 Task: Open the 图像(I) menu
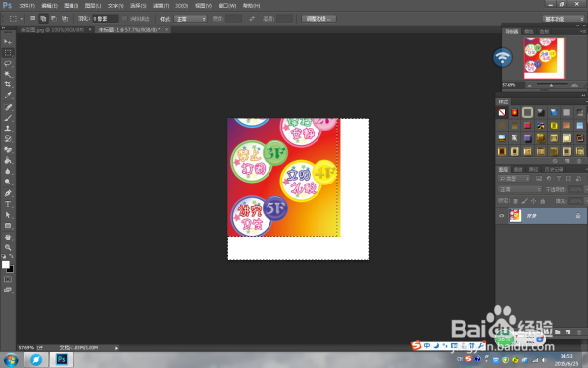(x=72, y=6)
